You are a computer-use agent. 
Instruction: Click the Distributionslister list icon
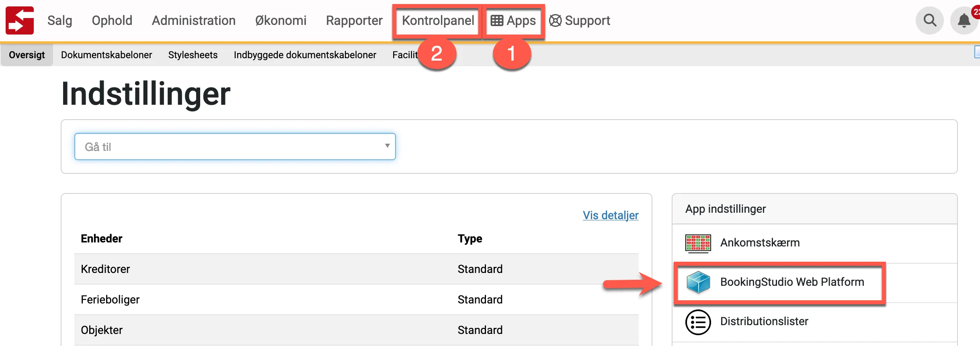pyautogui.click(x=698, y=322)
